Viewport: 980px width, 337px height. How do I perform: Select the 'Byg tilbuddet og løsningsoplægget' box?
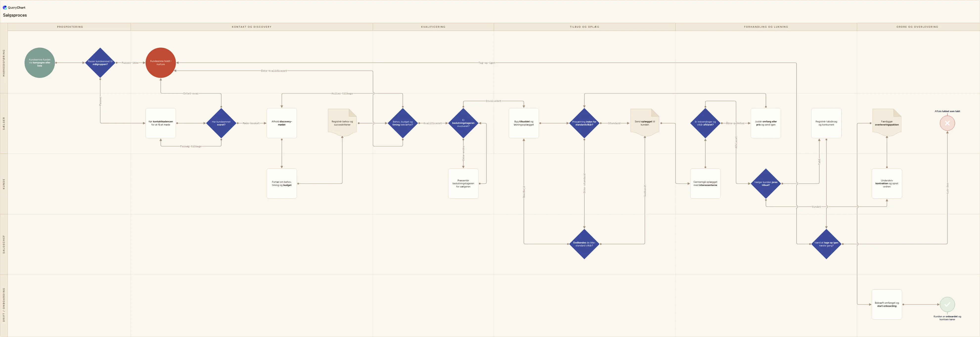[x=523, y=123]
